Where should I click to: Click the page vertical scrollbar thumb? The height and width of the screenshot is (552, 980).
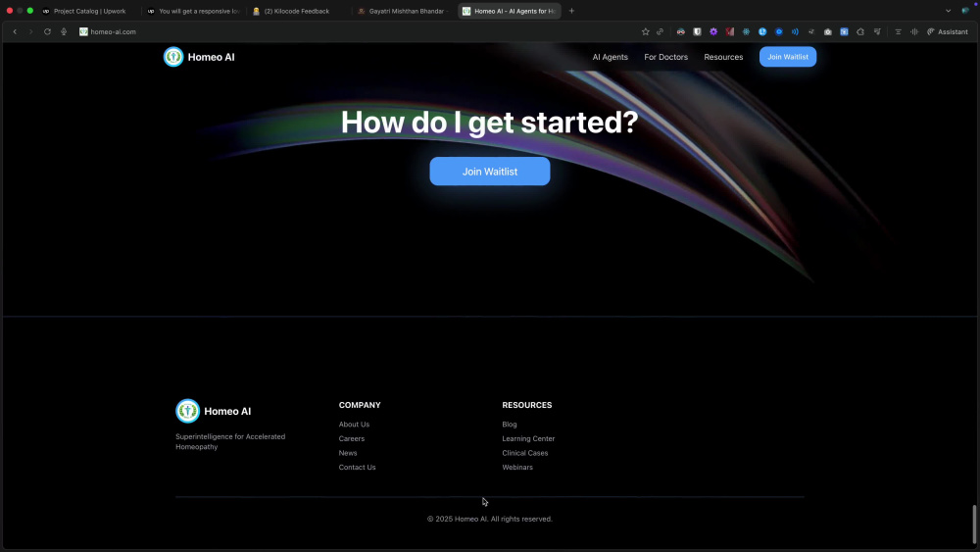point(974,525)
